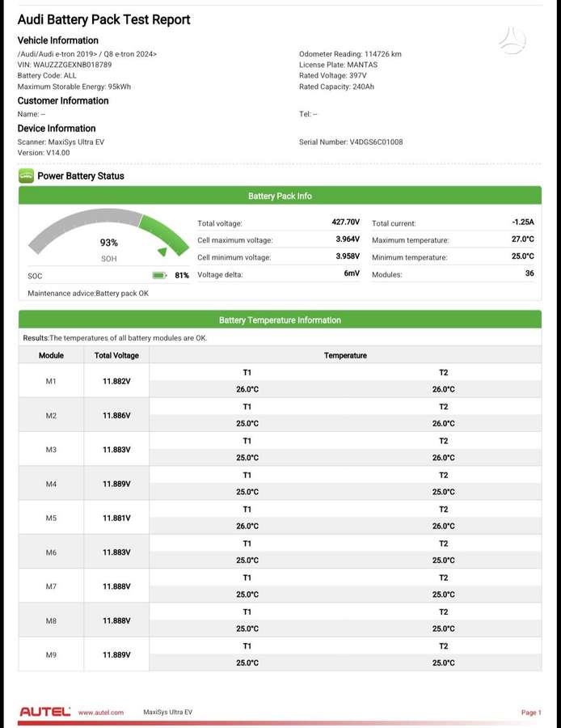Click cell maximum voltage value 3.964V
Screen dimensions: 561x728
point(348,239)
